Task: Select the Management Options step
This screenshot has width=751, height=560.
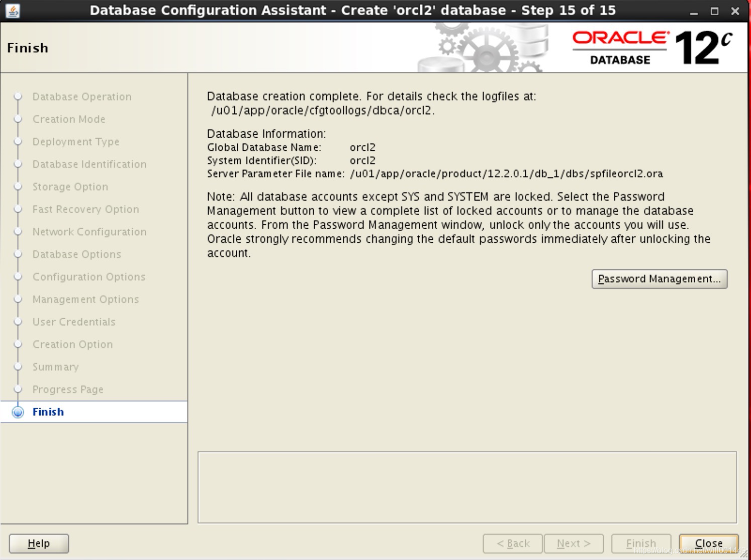Action: coord(85,299)
